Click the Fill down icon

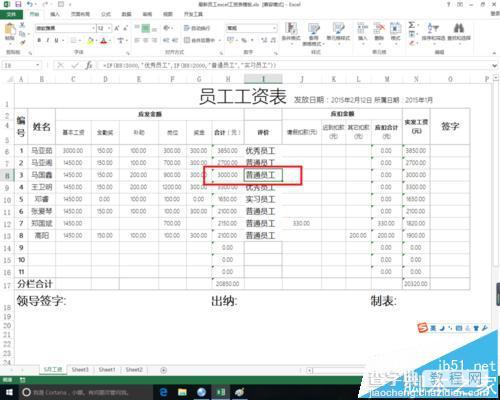[412, 34]
